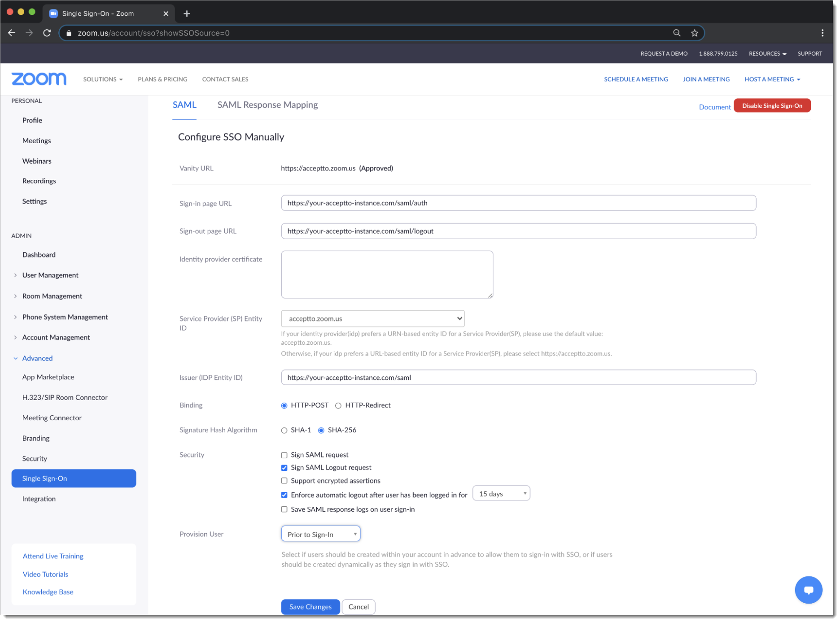Screen dimensions: 840x622
Task: Open the Resources dropdown
Action: click(x=767, y=53)
